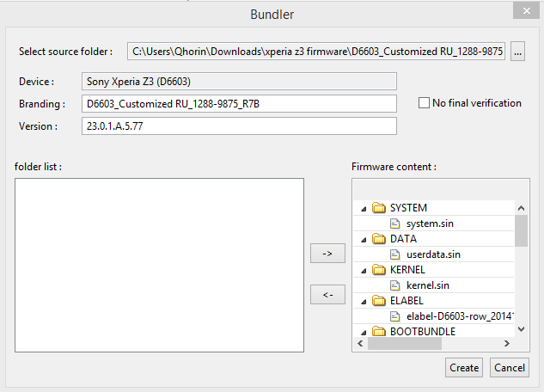The image size is (544, 392).
Task: Click the Cancel button
Action: coord(510,368)
